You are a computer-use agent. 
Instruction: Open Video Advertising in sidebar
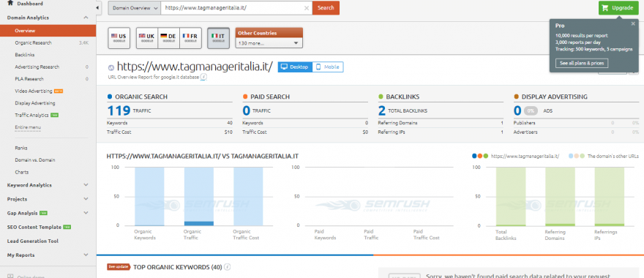click(33, 91)
